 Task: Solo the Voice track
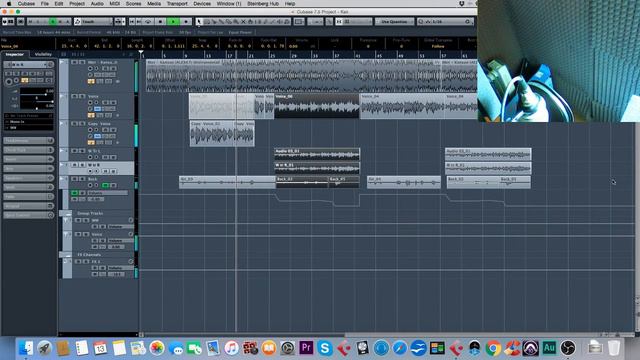(x=82, y=96)
